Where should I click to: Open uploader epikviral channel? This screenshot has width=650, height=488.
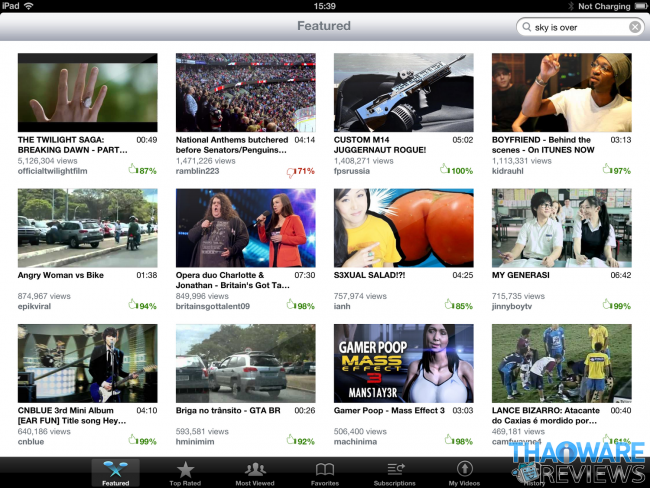pyautogui.click(x=34, y=306)
